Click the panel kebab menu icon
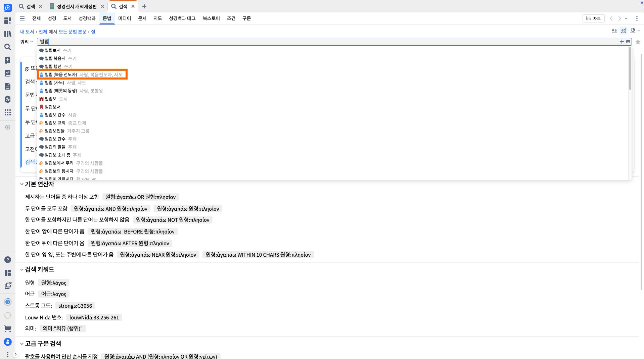Screen dimensions: 644x359 click(637, 18)
